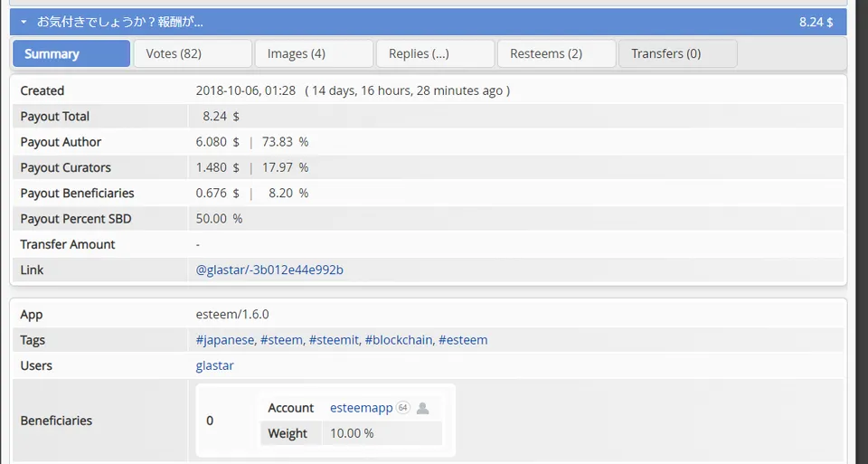Click the 73.83 % author percentage
868x464 pixels.
click(x=285, y=142)
